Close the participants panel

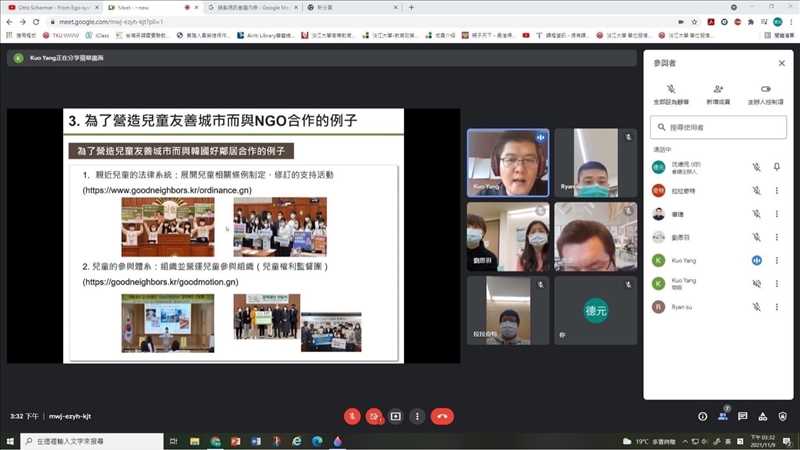[781, 63]
